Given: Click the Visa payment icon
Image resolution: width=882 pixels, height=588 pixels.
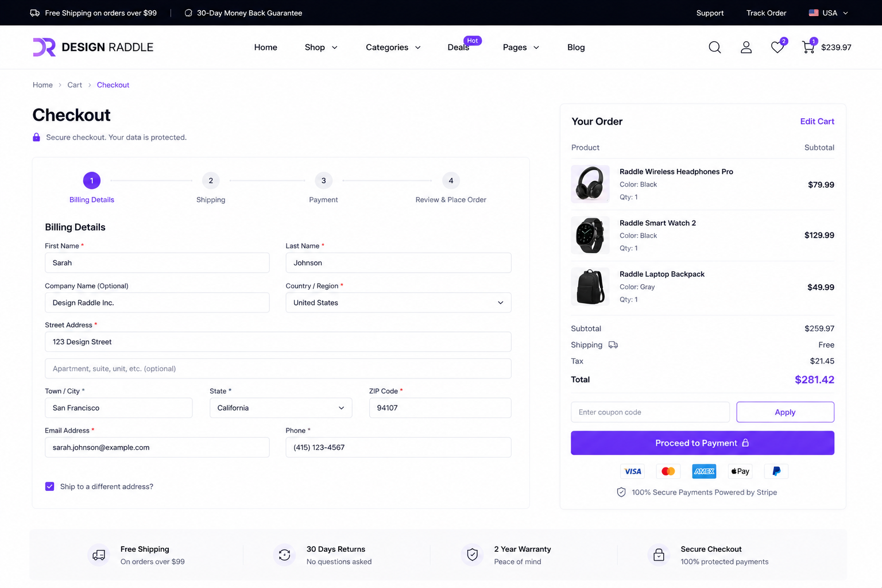Looking at the screenshot, I should (x=633, y=471).
